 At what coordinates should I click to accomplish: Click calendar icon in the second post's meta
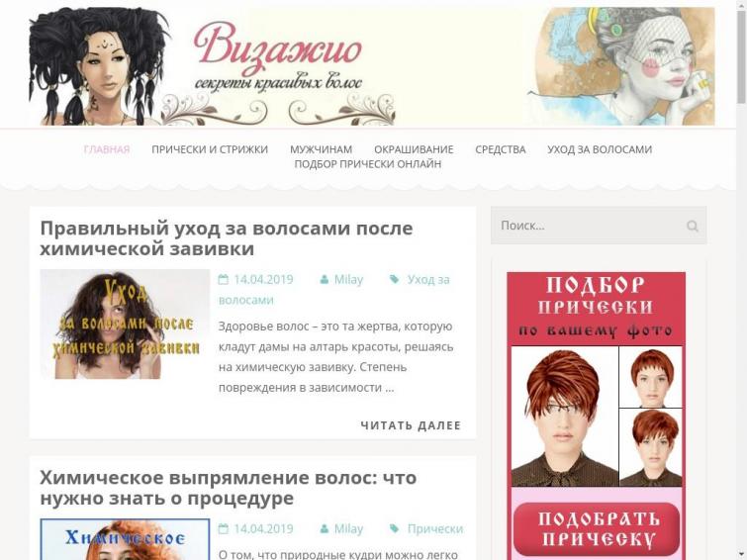[x=223, y=528]
